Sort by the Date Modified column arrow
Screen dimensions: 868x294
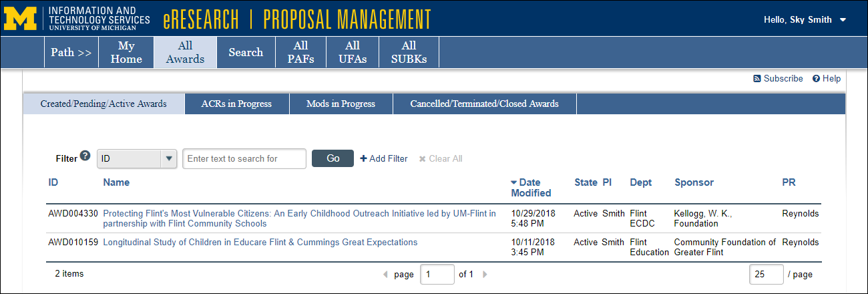click(x=513, y=182)
